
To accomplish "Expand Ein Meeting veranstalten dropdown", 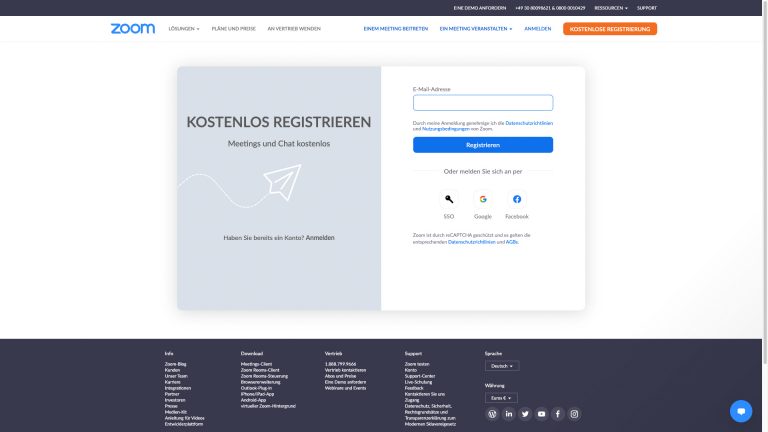I will point(476,29).
